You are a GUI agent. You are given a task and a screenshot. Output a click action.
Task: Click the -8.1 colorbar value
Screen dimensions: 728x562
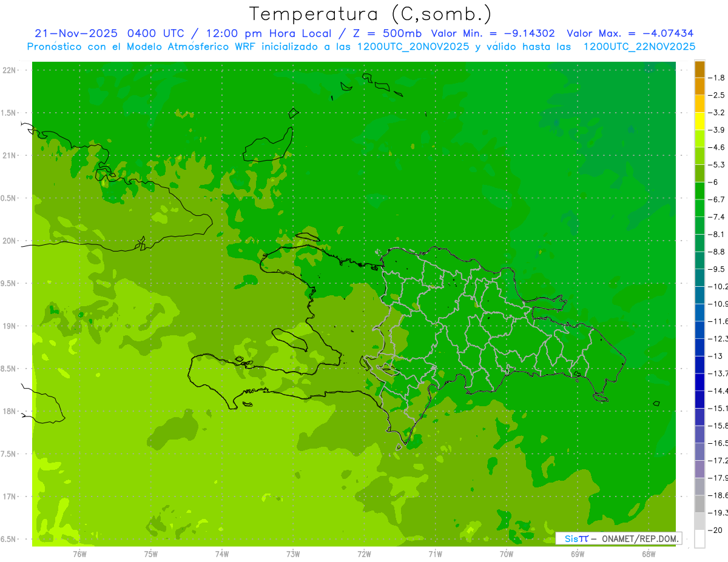coord(716,234)
